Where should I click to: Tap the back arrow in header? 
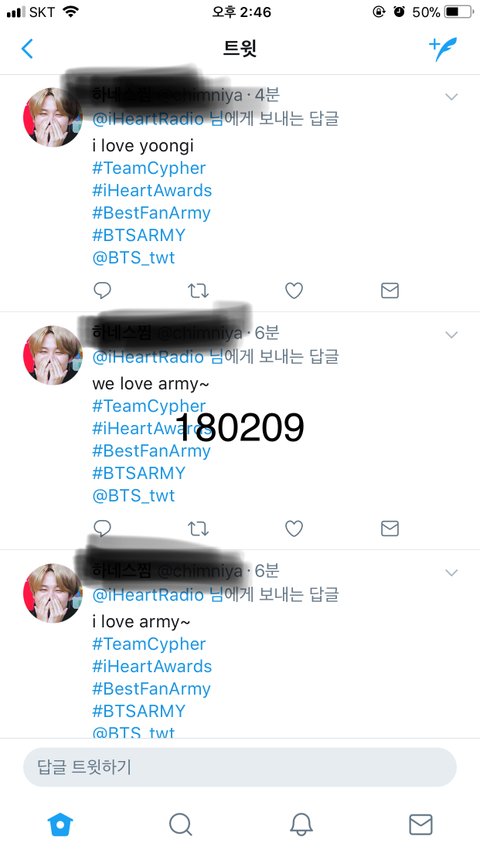coord(27,48)
